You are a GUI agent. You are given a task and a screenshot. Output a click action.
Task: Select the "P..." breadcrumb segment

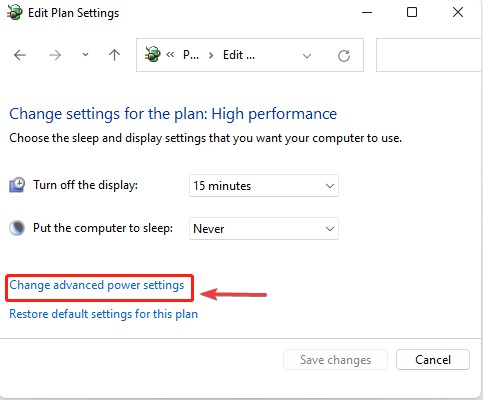click(191, 55)
